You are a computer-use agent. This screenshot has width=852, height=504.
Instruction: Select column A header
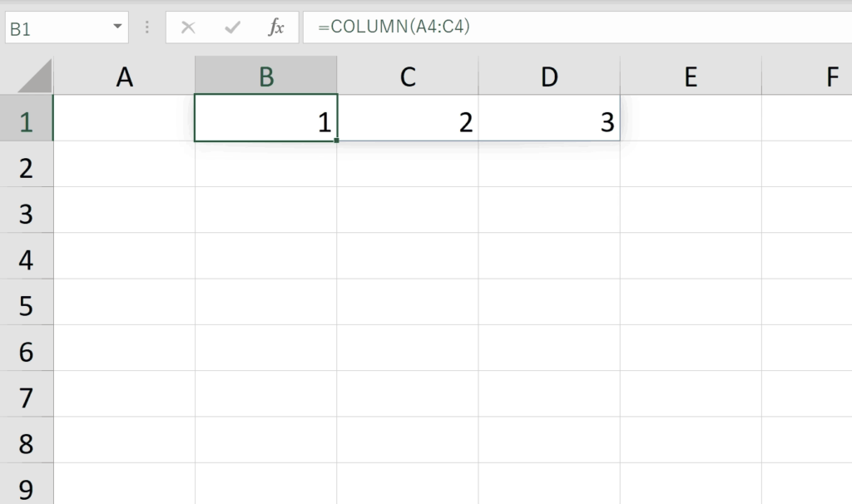[125, 76]
